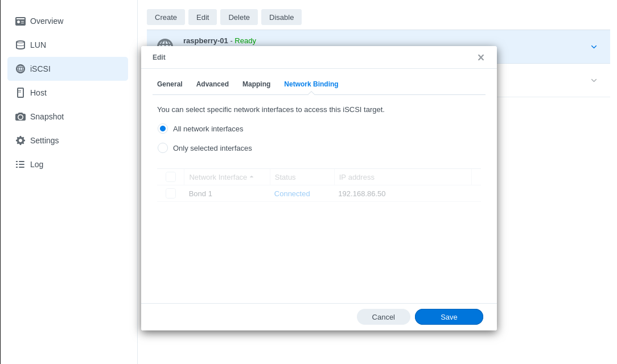Switch to the Advanced tab
The image size is (617, 364).
[212, 84]
